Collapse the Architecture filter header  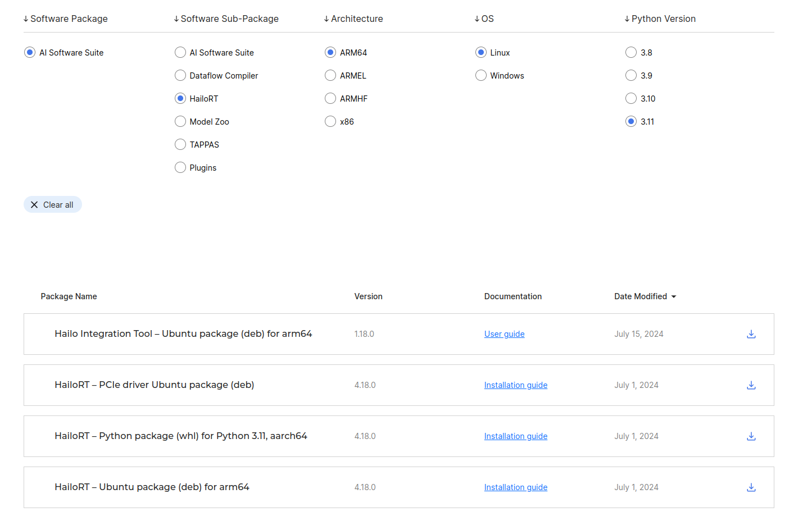[353, 19]
